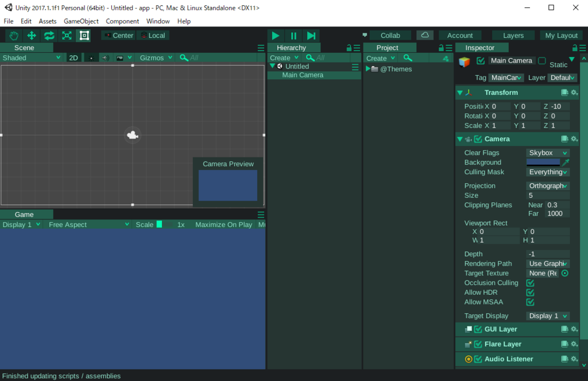Open the Tag dropdown
The width and height of the screenshot is (588, 381).
(506, 78)
